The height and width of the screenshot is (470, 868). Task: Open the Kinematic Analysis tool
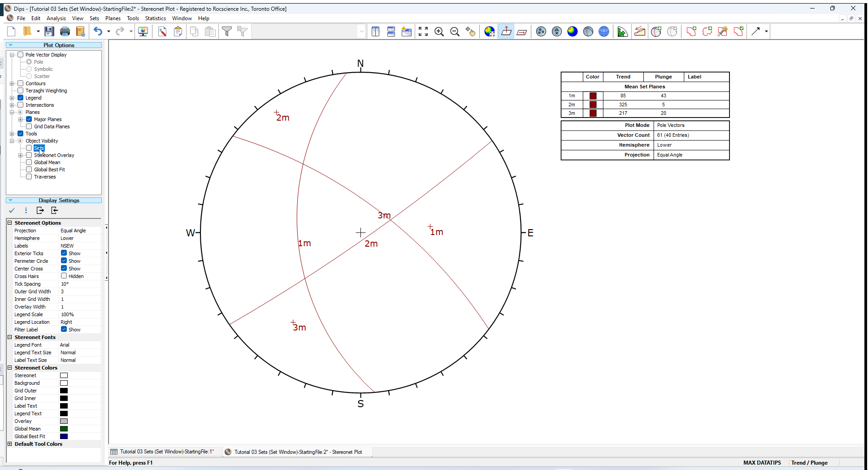click(640, 31)
